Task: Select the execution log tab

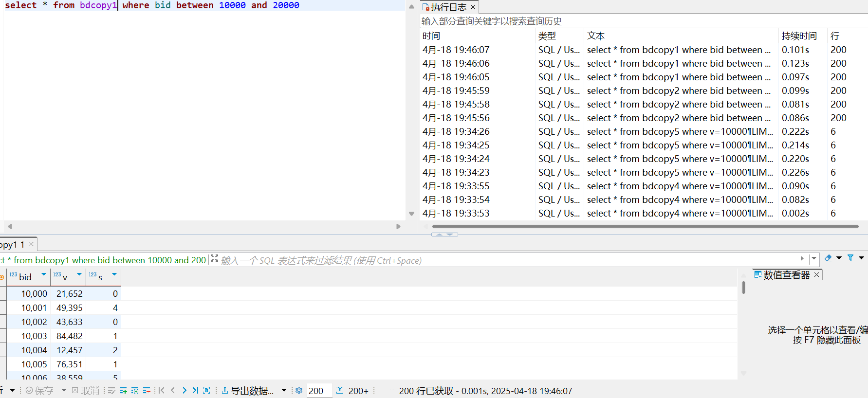Action: [448, 7]
